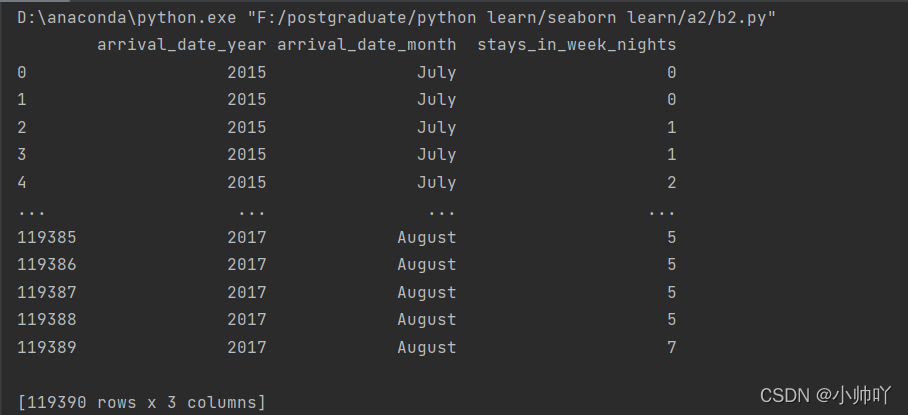This screenshot has width=908, height=415.
Task: Click week nights value 1 in row 2
Action: coord(671,127)
